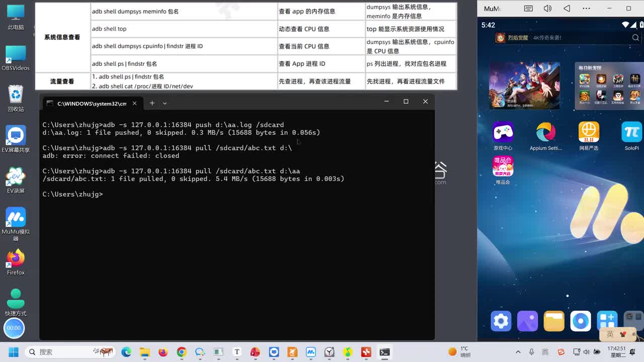Select MuMu模拟器 desktop shortcut

click(x=16, y=224)
